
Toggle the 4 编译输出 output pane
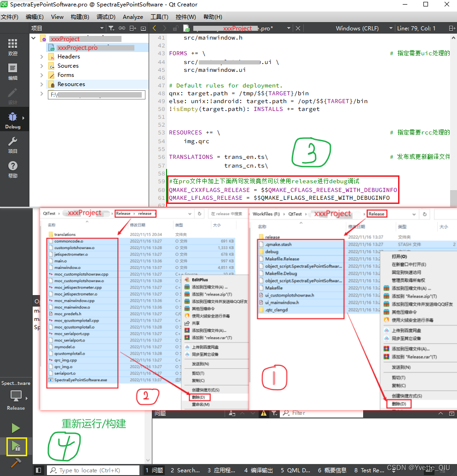click(259, 470)
